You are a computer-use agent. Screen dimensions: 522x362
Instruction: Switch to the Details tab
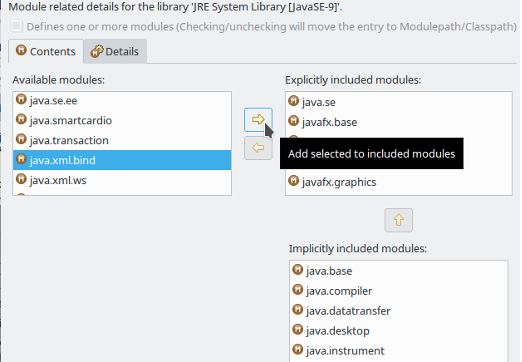click(x=115, y=51)
